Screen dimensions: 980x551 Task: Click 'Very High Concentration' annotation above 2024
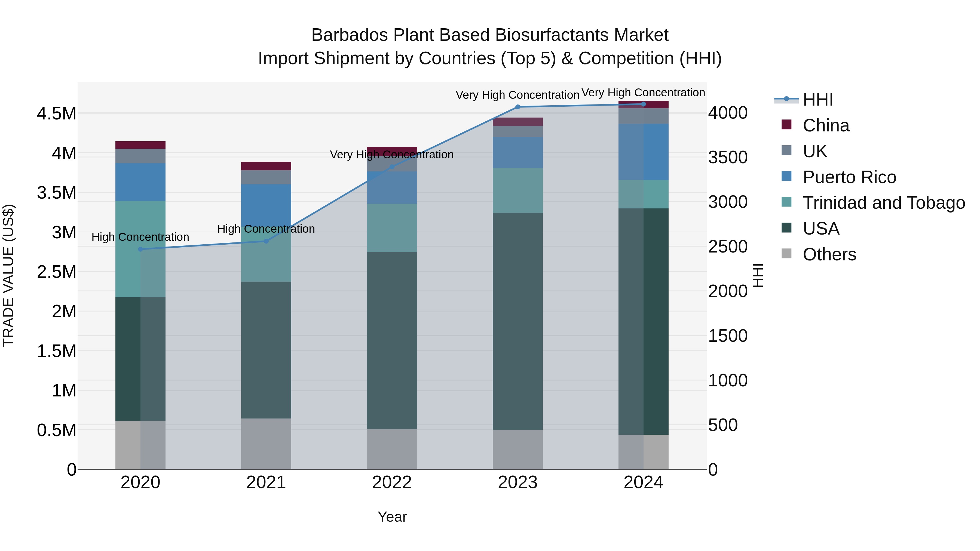tap(644, 93)
